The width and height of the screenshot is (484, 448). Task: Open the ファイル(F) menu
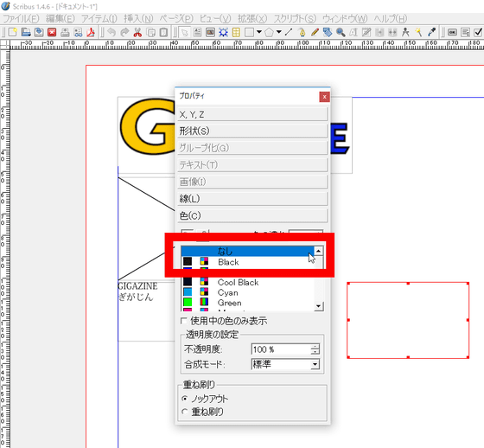coord(21,19)
